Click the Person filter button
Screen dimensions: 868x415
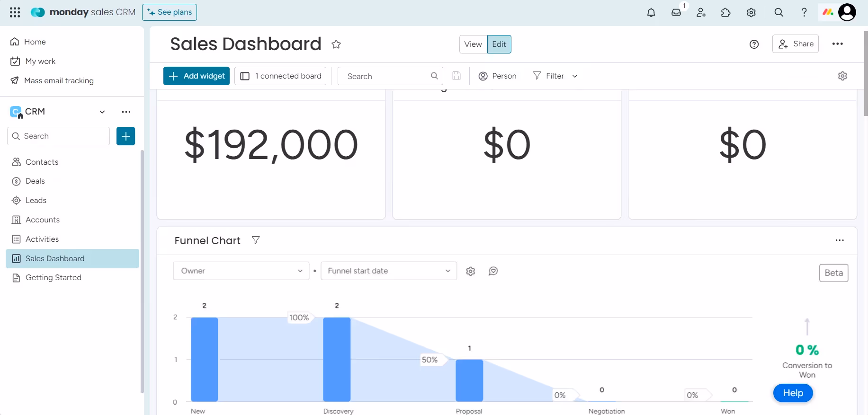click(x=497, y=76)
